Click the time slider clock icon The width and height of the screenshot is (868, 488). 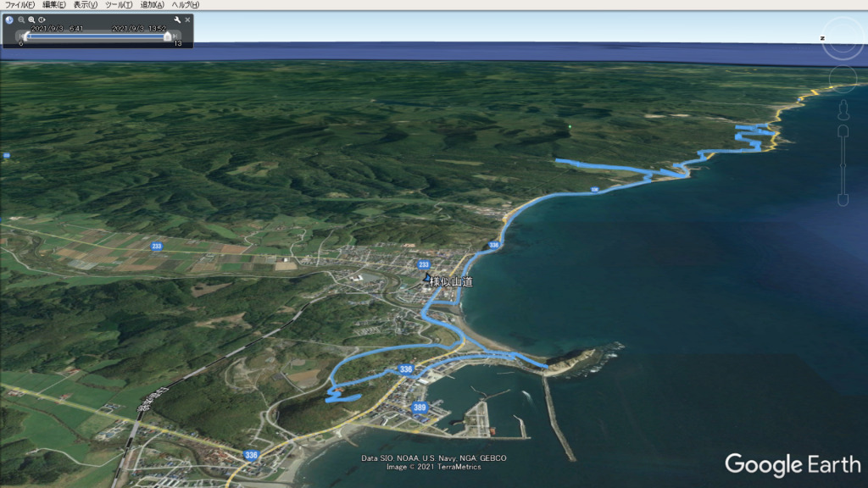pos(9,19)
